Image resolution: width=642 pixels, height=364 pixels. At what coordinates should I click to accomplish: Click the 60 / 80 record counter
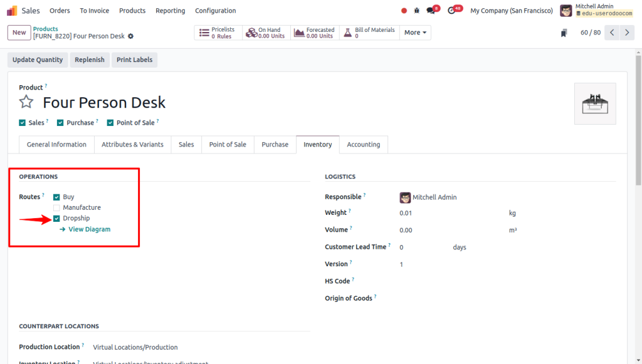pos(591,33)
